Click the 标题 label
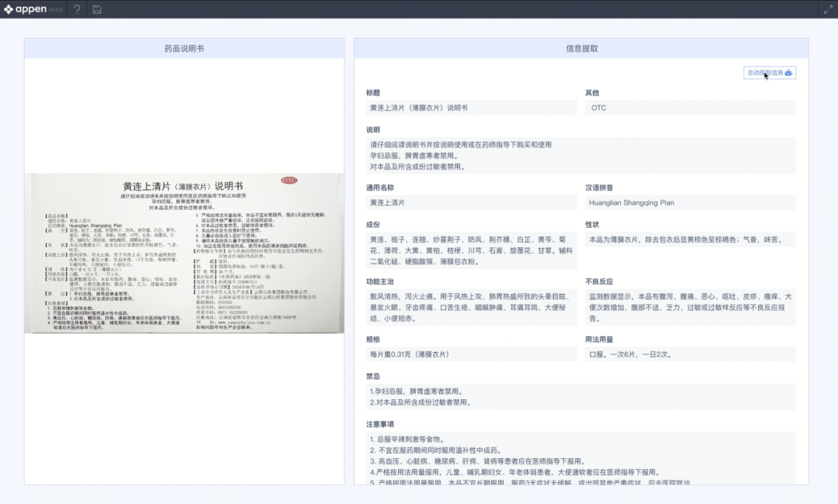838x504 pixels. coord(373,93)
